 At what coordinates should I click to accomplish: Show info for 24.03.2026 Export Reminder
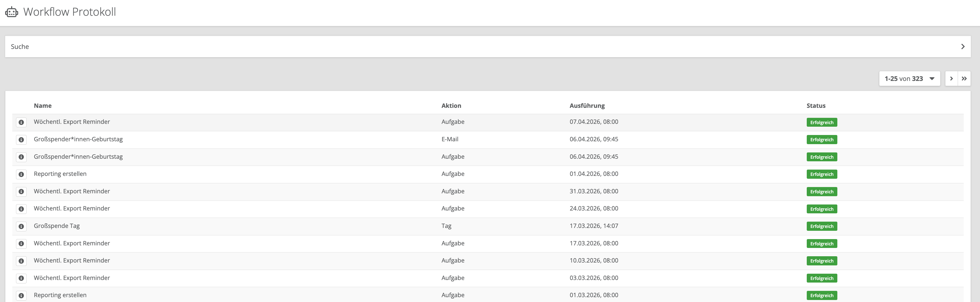21,209
